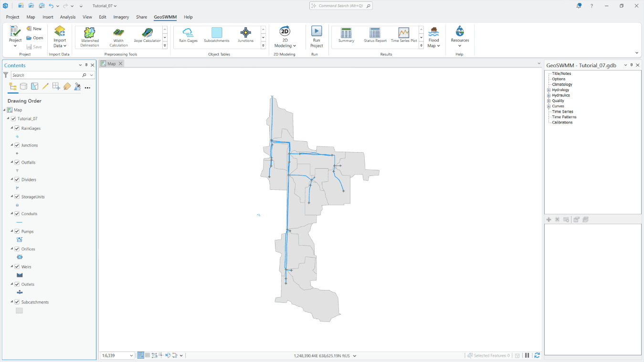Open the Rain Gages object table

[x=188, y=37]
